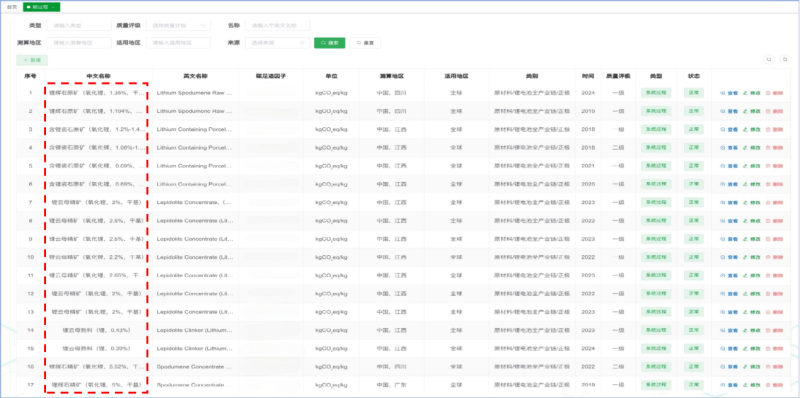Focus the 名称 name input field

(x=277, y=25)
